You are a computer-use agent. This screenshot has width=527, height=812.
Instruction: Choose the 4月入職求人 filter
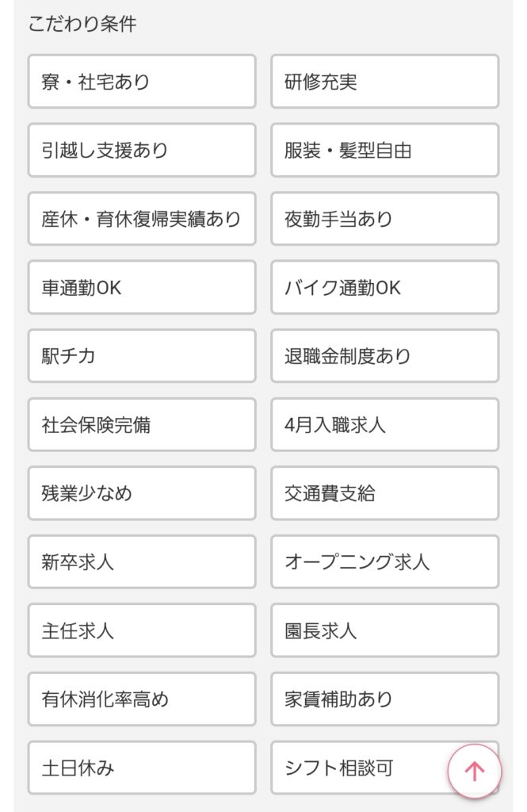click(384, 425)
